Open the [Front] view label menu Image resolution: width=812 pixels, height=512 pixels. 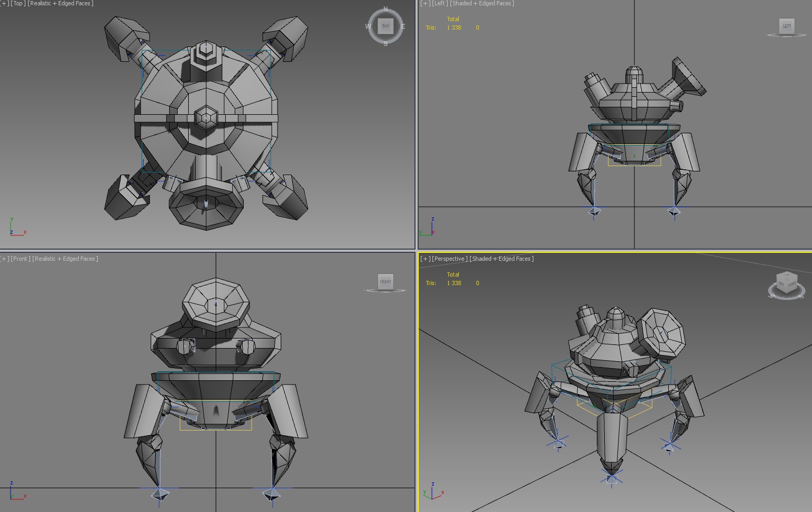coord(21,259)
